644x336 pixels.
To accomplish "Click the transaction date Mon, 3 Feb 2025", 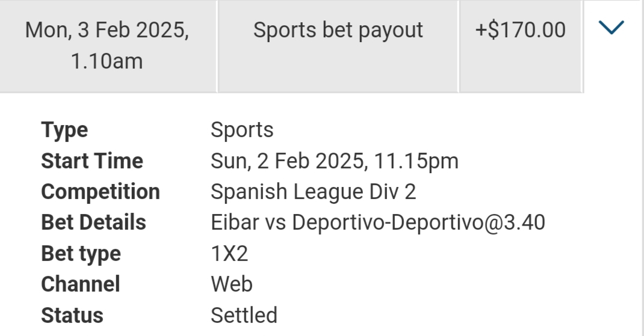I will point(107,31).
